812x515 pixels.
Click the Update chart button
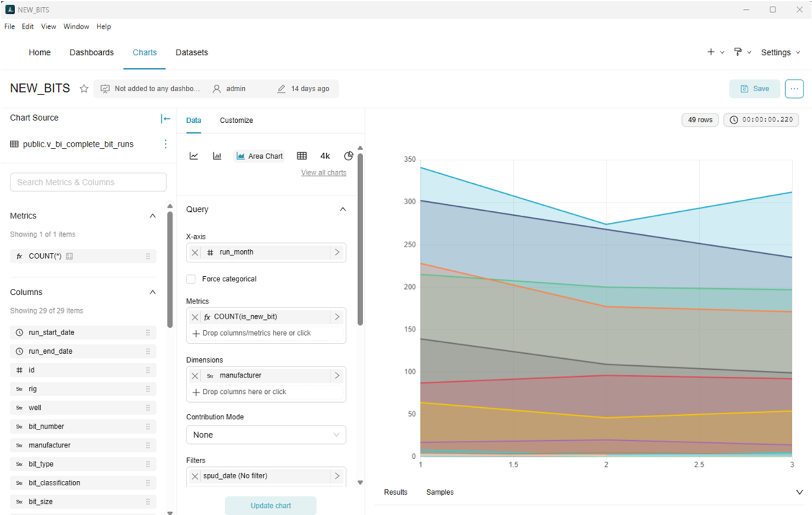(x=271, y=506)
